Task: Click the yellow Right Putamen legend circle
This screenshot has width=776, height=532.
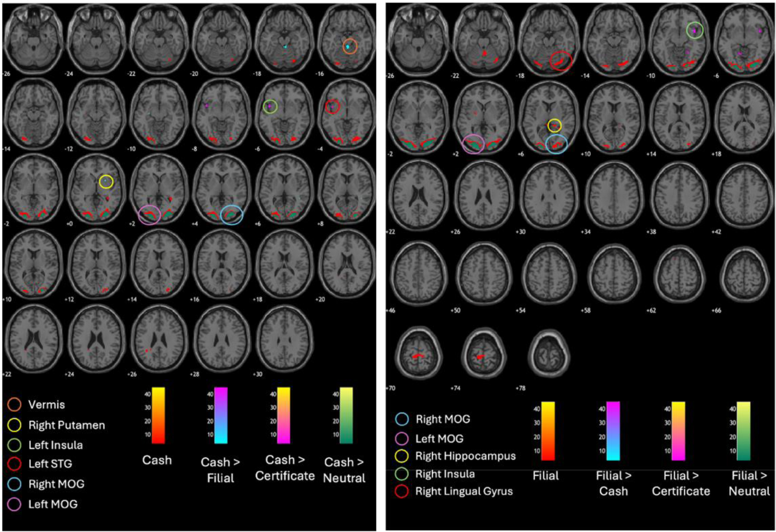Action: coord(14,425)
